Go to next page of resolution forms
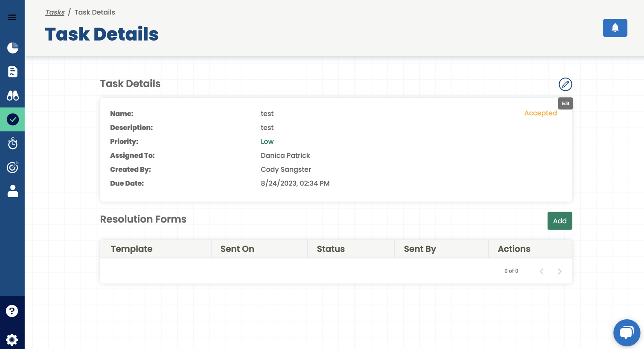This screenshot has width=644, height=349. coord(560,271)
